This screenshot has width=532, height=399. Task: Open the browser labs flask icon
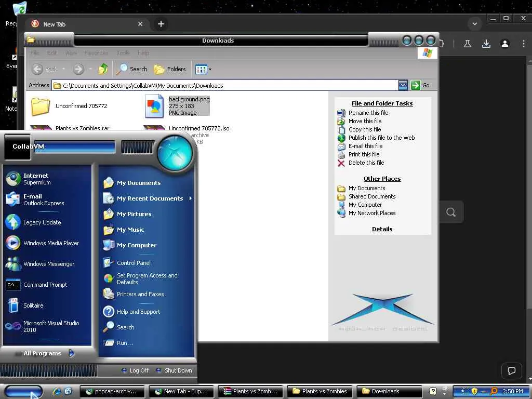pos(468,44)
